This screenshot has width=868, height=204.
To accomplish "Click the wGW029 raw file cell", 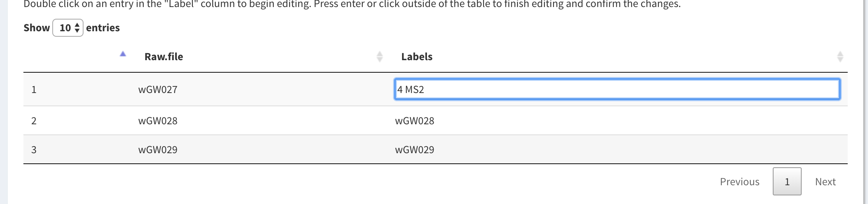I will tap(158, 150).
